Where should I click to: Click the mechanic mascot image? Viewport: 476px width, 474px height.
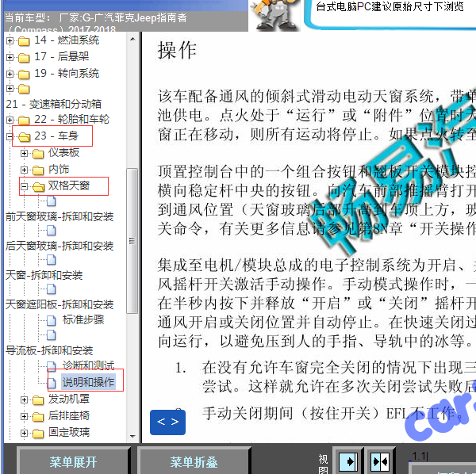(x=275, y=15)
